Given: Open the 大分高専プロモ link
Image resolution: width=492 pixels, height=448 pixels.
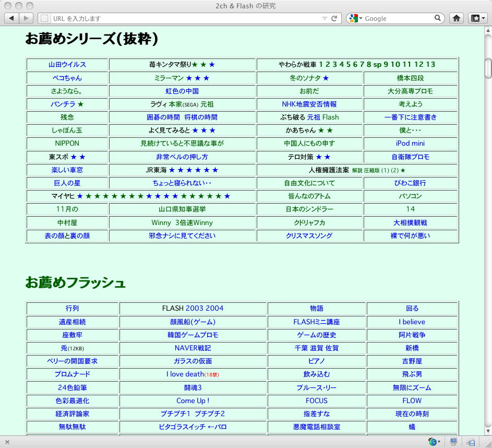Looking at the screenshot, I should [411, 91].
